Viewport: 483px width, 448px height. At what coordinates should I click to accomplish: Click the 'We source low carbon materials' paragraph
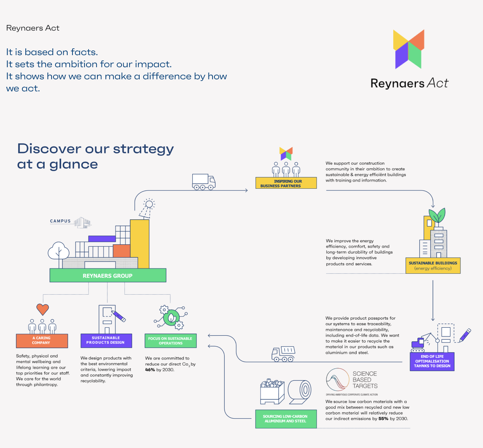pos(367,410)
